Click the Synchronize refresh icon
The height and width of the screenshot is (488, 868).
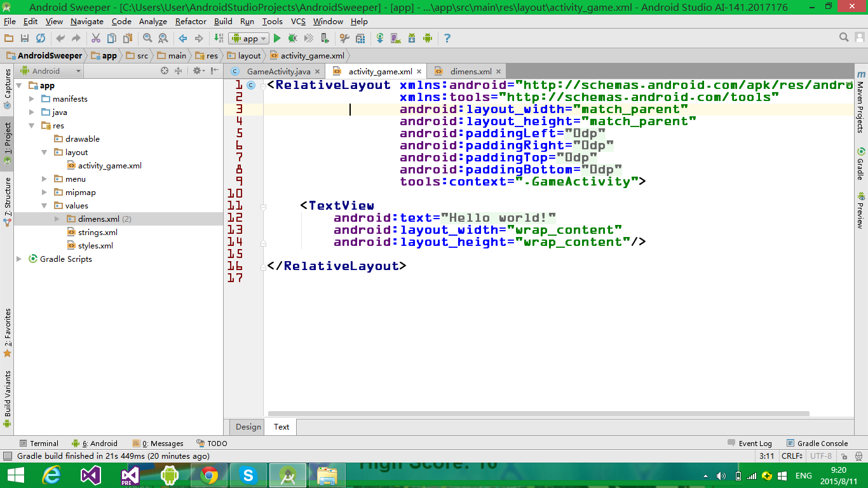(41, 38)
